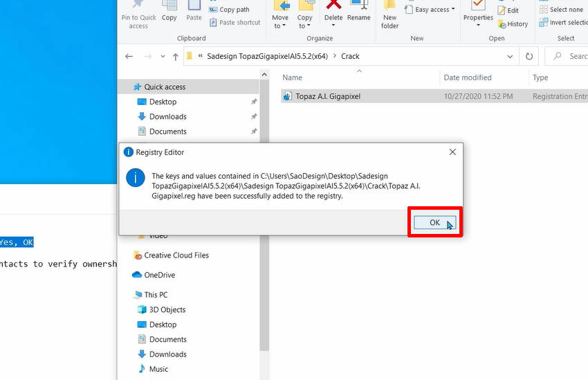
Task: Click the Creative Cloud Files folder icon
Action: click(138, 255)
